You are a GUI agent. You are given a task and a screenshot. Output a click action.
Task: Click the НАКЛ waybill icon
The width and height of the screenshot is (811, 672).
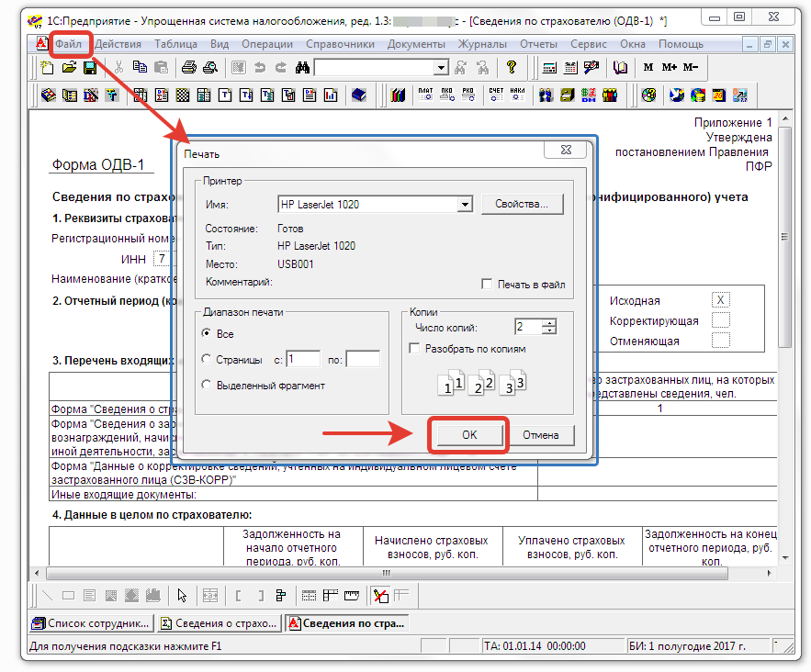(517, 95)
